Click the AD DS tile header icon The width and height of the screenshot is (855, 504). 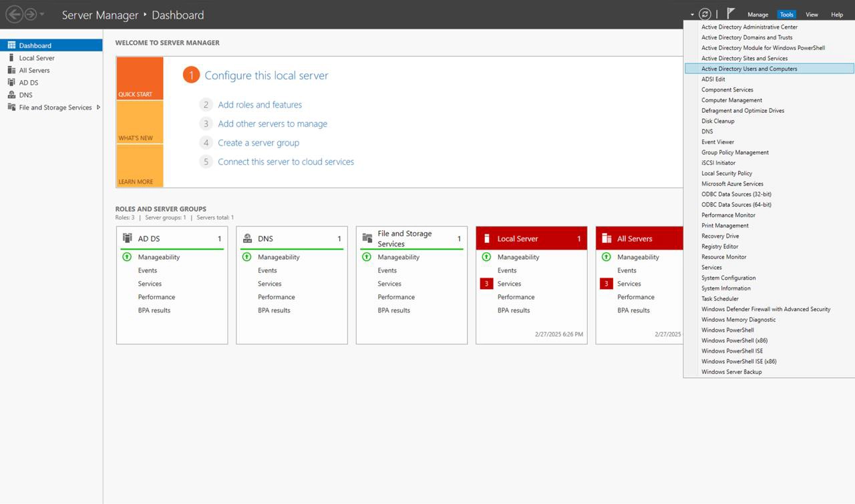(x=127, y=238)
